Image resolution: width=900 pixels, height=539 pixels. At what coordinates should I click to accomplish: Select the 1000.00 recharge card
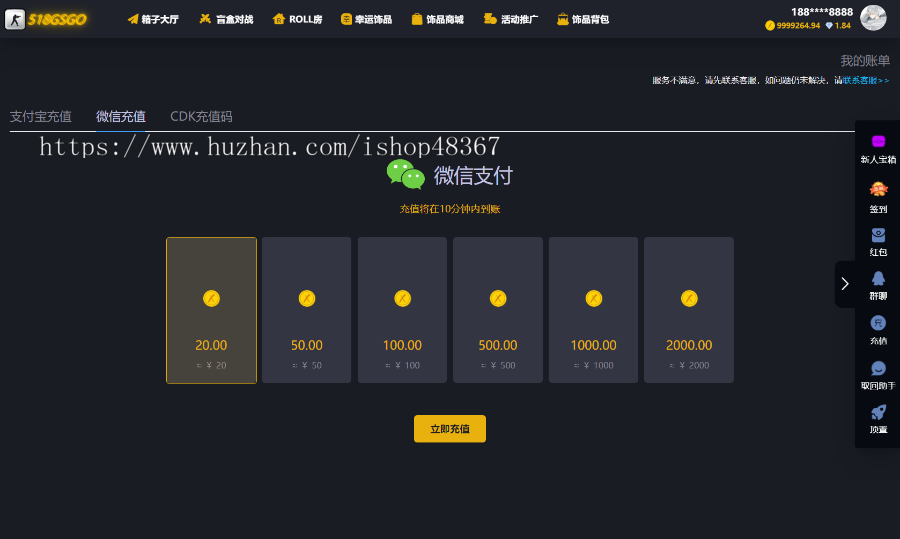coord(593,310)
